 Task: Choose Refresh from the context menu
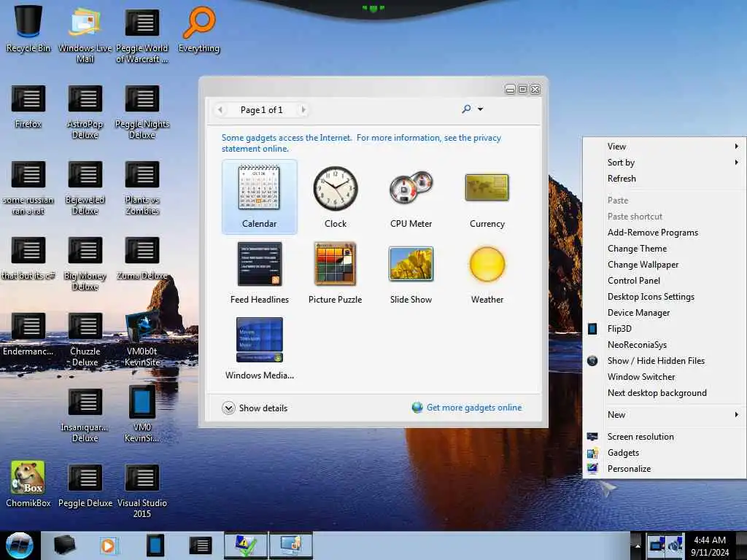point(664,179)
